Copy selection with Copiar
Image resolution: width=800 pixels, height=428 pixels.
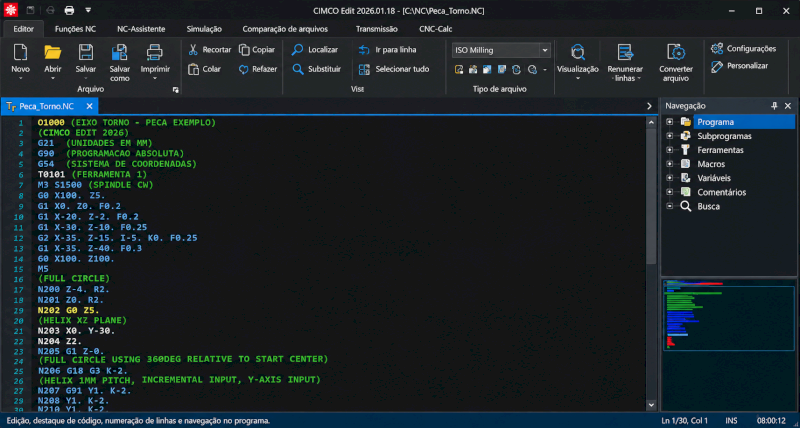(x=257, y=49)
